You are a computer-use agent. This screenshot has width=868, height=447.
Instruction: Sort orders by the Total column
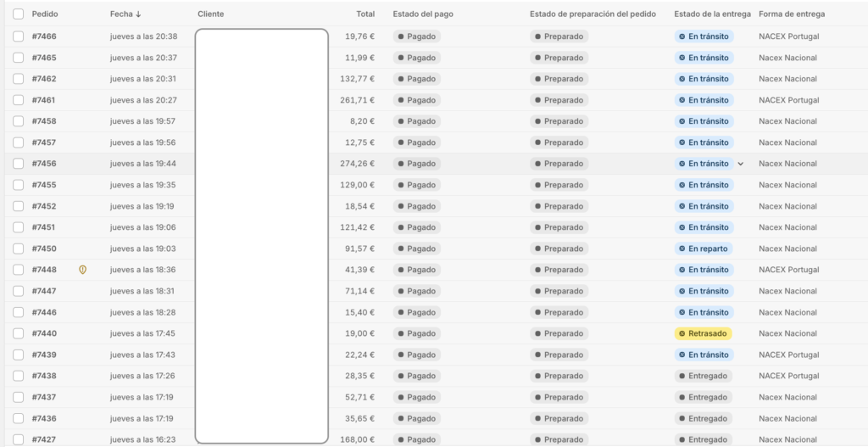point(365,14)
